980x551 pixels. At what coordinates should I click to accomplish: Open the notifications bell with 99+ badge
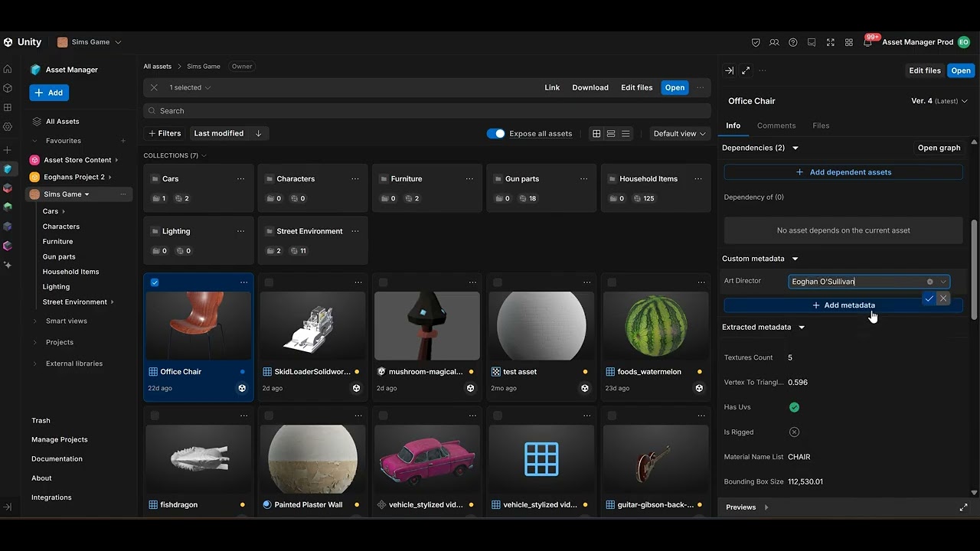point(868,41)
